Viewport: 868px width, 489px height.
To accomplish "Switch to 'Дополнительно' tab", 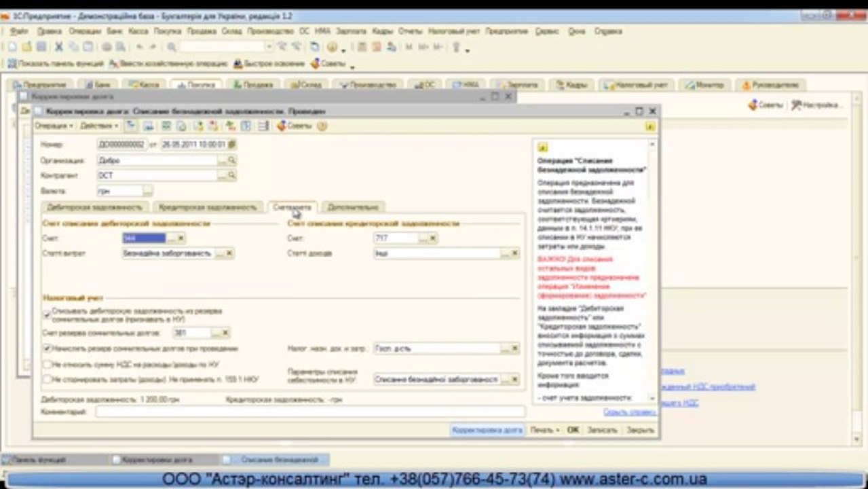I will coord(352,207).
